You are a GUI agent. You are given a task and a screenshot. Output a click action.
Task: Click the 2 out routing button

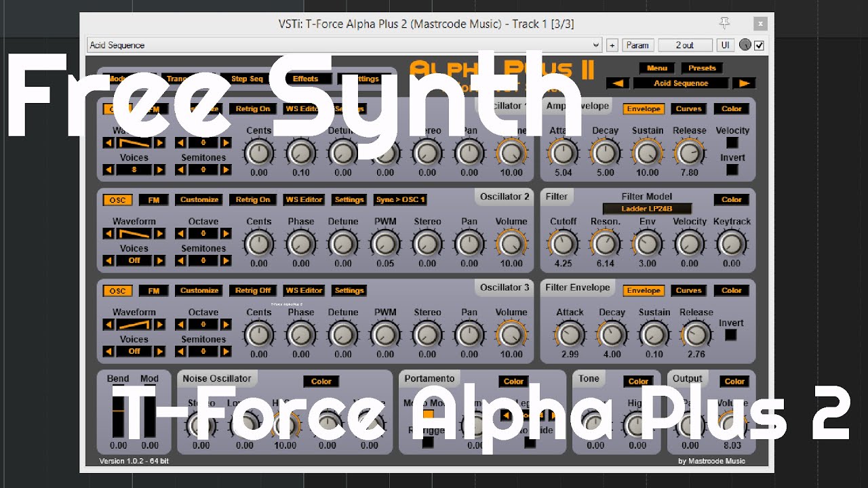coord(685,45)
